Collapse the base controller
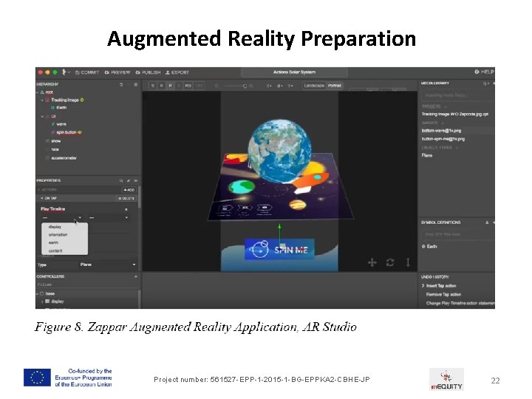Screen dimensions: 532x399 tap(38, 294)
